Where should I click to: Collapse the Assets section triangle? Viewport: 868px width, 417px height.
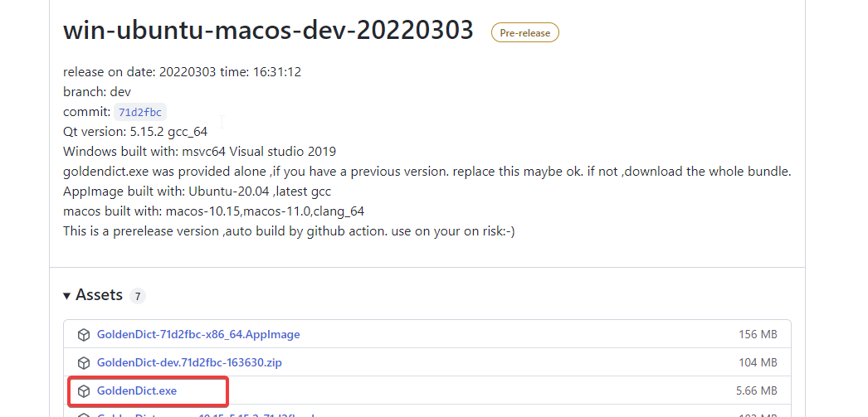coord(67,295)
